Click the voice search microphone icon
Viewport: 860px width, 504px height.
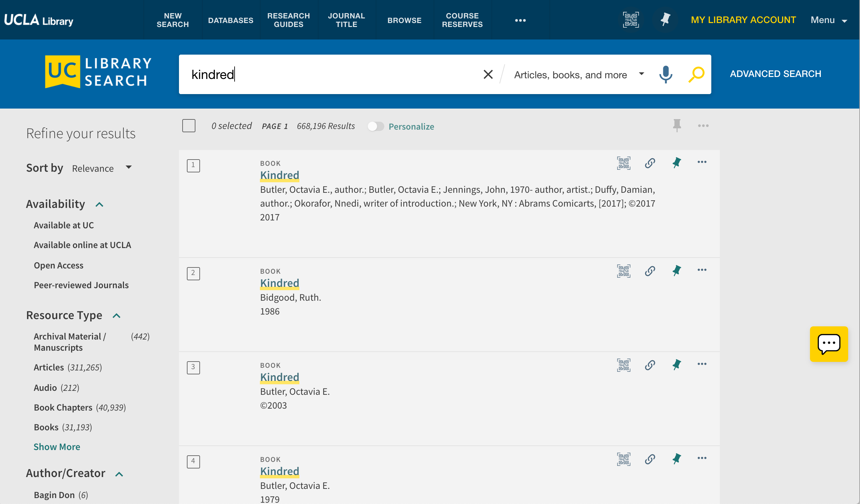[x=666, y=74]
